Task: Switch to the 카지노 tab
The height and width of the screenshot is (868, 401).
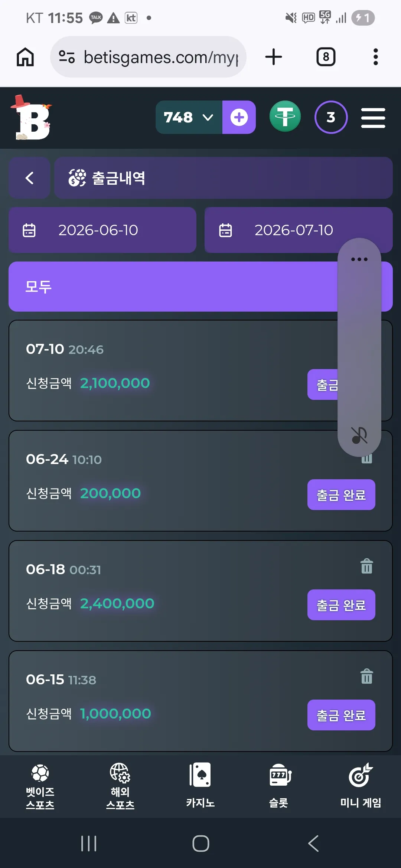Action: 200,785
